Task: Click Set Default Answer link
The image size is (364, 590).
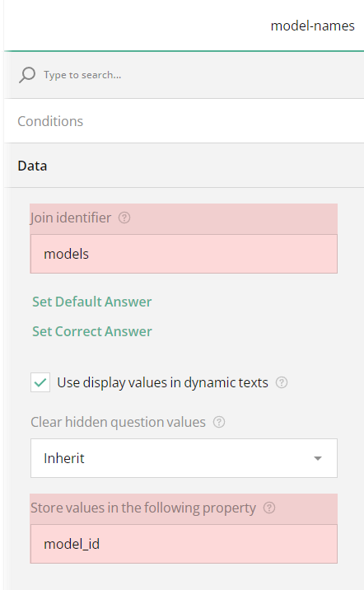Action: (91, 302)
